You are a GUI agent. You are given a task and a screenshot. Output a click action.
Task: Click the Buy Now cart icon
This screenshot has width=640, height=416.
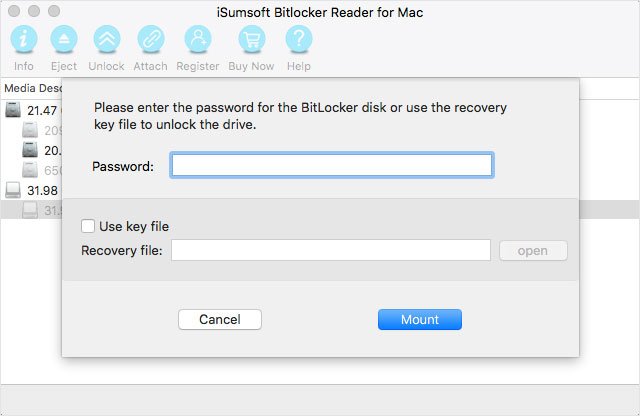(x=250, y=41)
